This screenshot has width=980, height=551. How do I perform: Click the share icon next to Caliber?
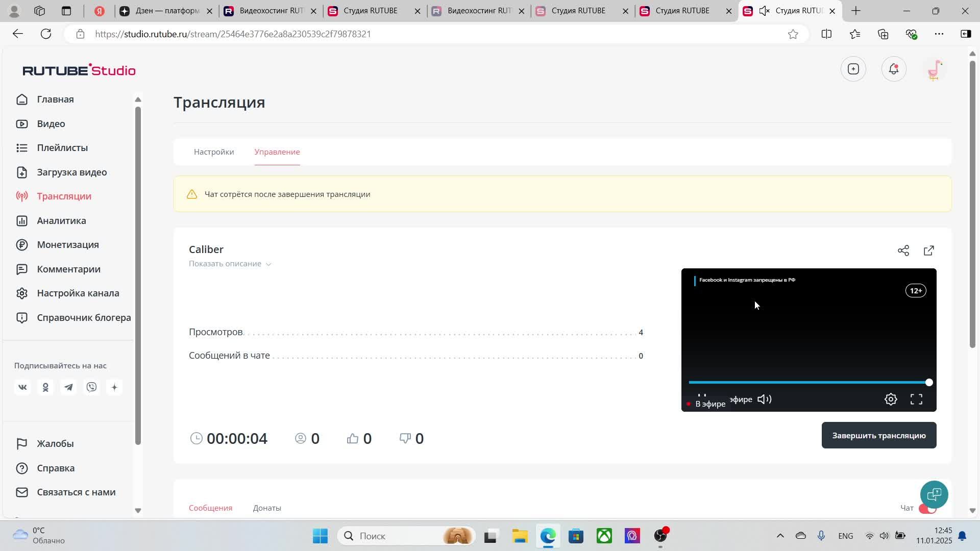click(x=903, y=251)
